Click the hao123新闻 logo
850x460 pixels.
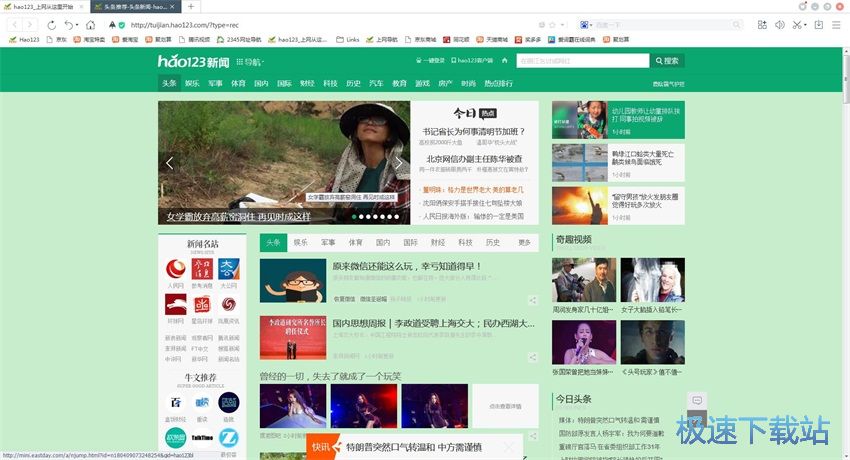point(194,61)
